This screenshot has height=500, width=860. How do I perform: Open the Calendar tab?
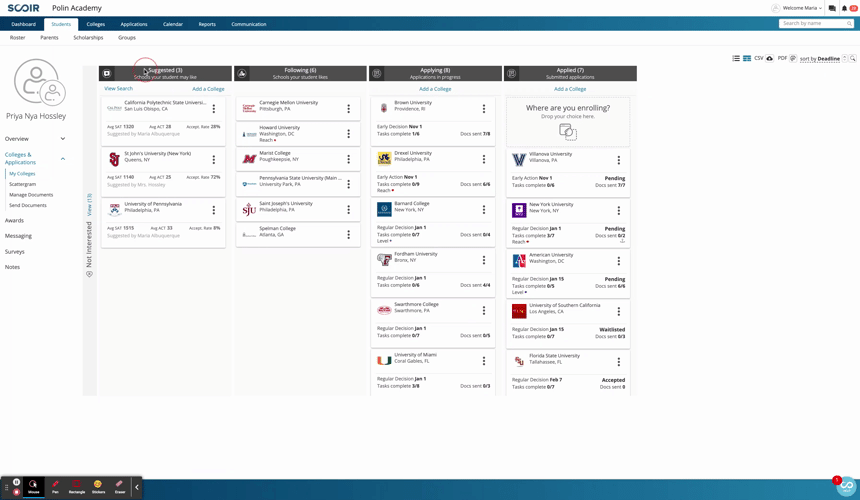[x=173, y=24]
